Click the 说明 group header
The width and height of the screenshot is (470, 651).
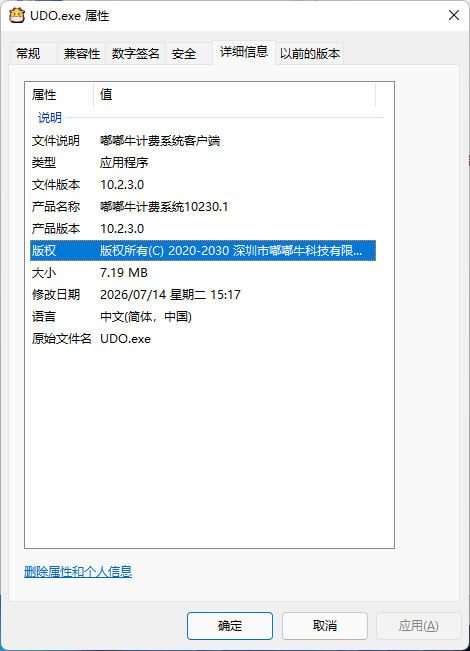50,117
